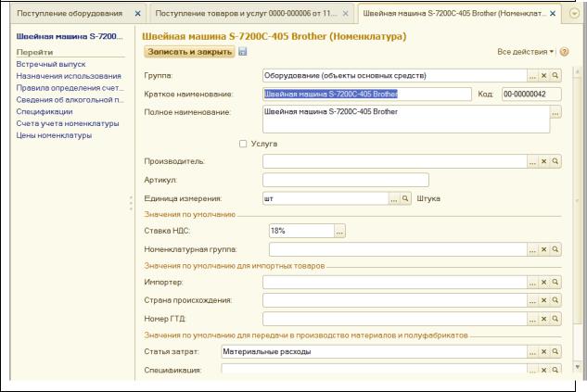The width and height of the screenshot is (587, 392).
Task: Open lookup for Единица измерения
Action: pos(405,198)
